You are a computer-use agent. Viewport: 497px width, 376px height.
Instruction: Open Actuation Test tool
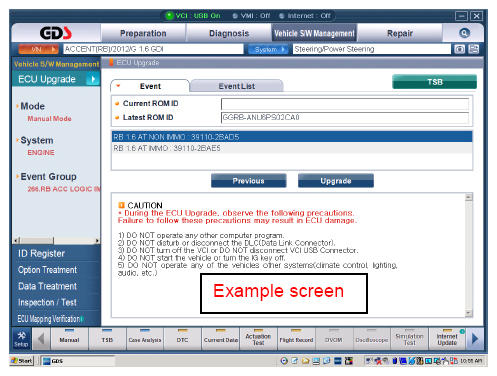258,339
